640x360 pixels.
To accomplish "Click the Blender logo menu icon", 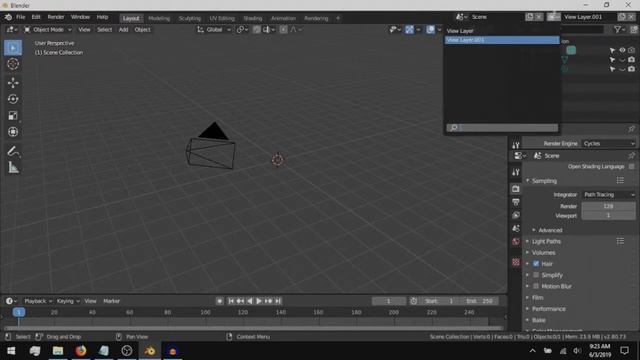I will pos(8,17).
